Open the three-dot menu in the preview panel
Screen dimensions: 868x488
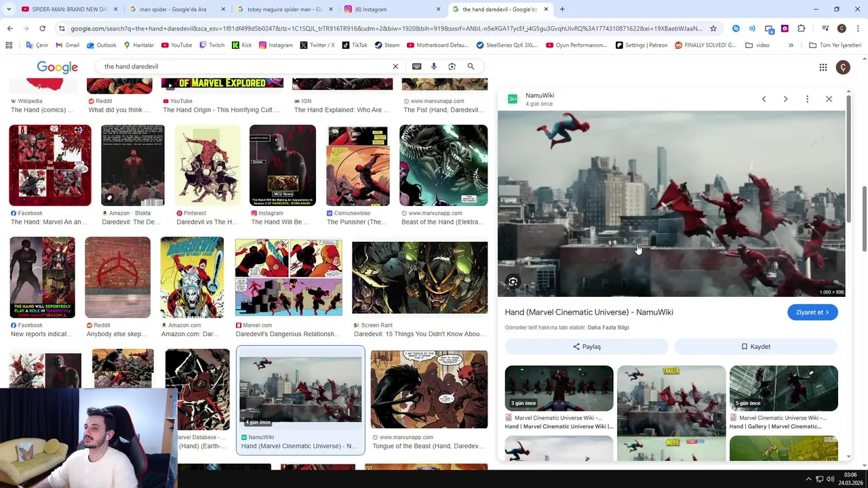(807, 99)
